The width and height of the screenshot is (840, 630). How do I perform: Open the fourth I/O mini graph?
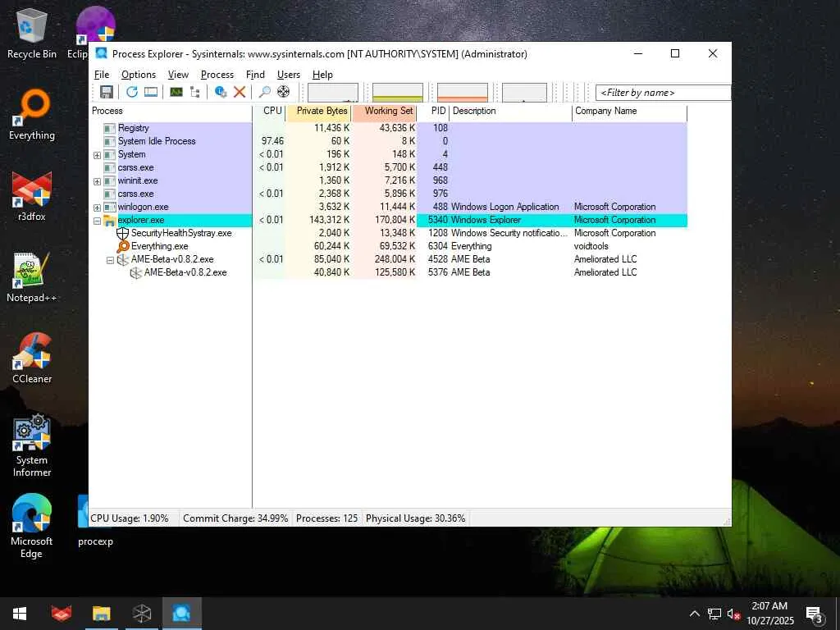point(524,92)
